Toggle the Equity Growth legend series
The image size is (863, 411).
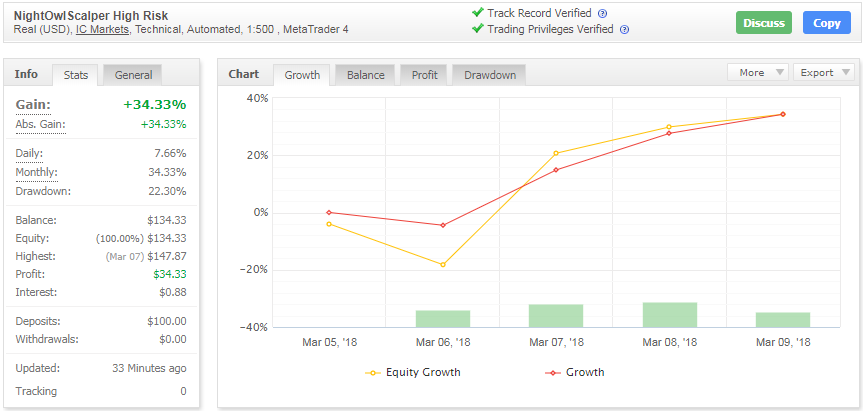(413, 372)
